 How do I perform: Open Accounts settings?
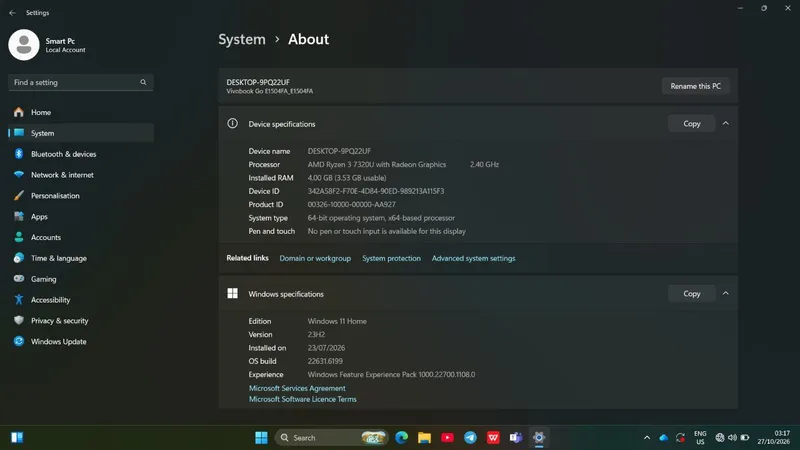coord(81,238)
